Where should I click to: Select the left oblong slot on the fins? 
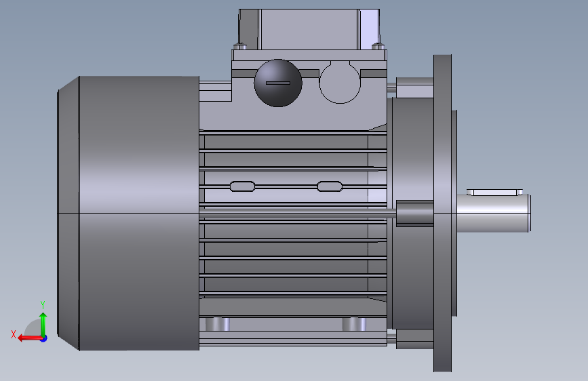[x=243, y=186]
